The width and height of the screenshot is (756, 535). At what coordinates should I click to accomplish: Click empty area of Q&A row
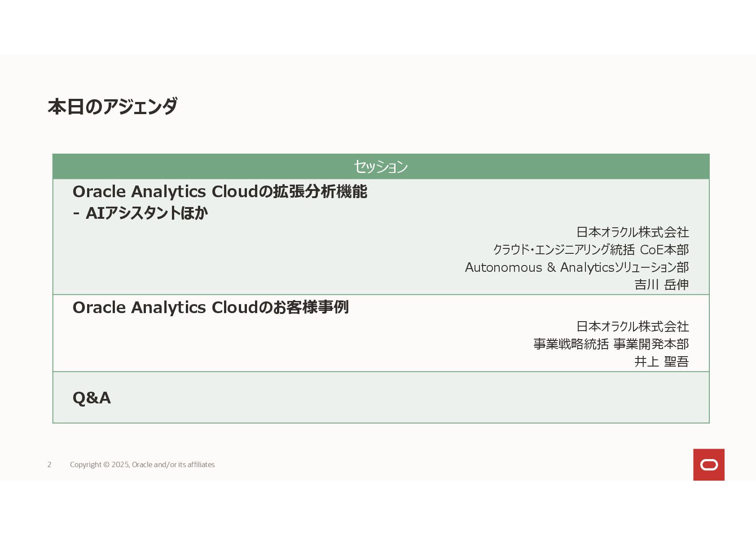(404, 398)
